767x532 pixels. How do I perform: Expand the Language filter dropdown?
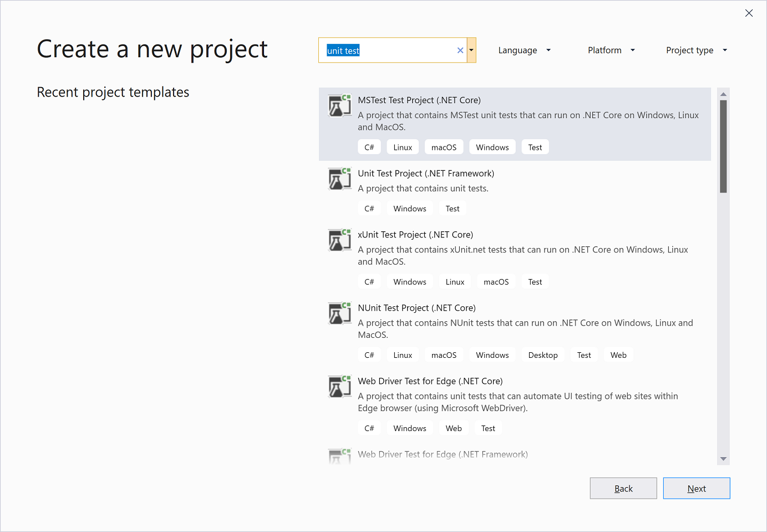point(524,50)
